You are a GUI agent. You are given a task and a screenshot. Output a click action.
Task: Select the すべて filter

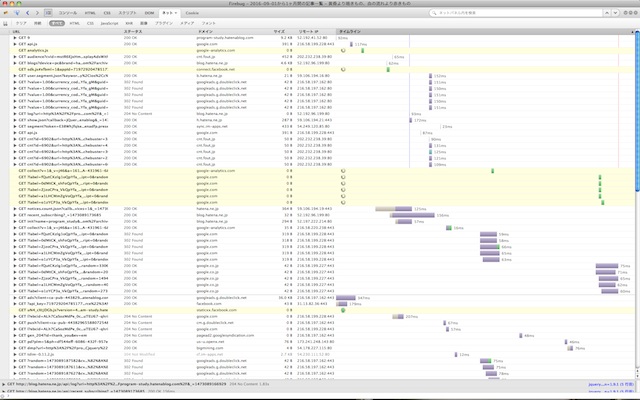(57, 24)
